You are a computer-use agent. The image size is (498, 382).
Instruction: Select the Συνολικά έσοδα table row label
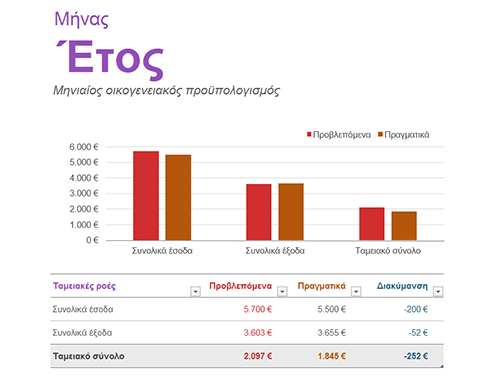83,309
